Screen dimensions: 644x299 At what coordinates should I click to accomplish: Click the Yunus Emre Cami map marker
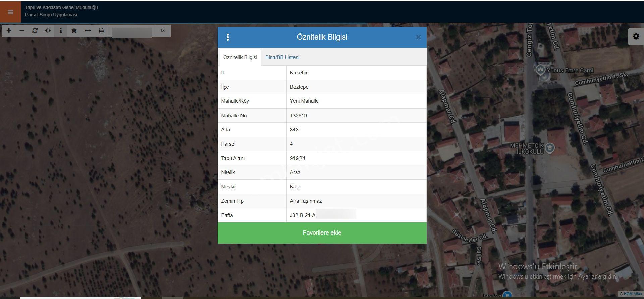pyautogui.click(x=540, y=70)
